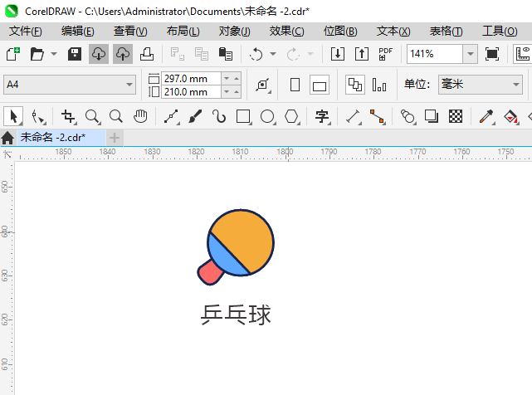
Task: Select the Ellipse tool
Action: click(267, 116)
